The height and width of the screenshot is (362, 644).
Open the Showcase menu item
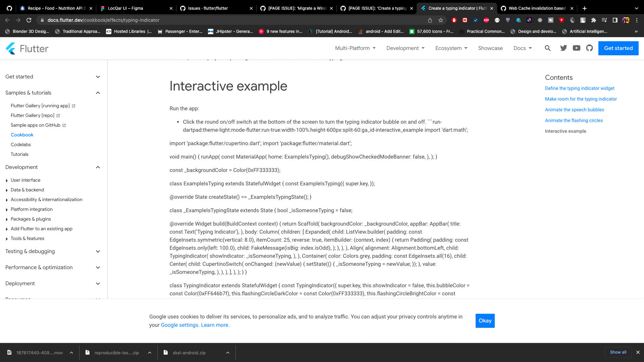(490, 48)
